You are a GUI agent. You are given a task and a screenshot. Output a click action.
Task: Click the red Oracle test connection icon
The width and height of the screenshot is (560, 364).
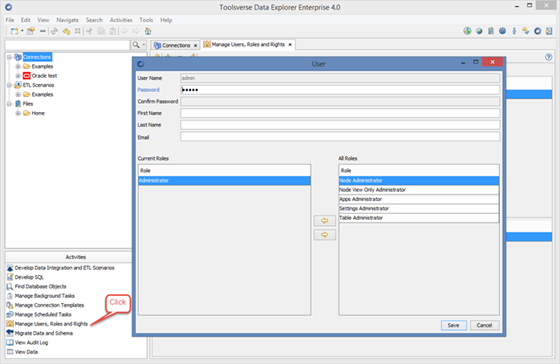27,76
